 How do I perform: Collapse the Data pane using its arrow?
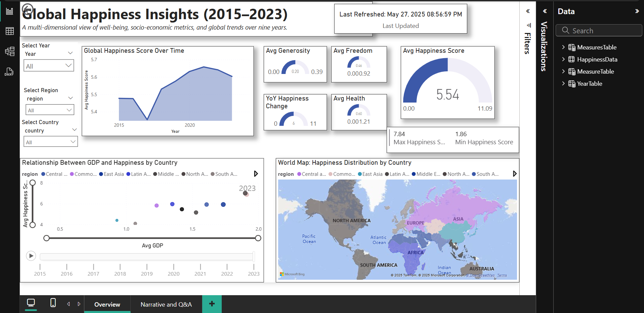[637, 11]
